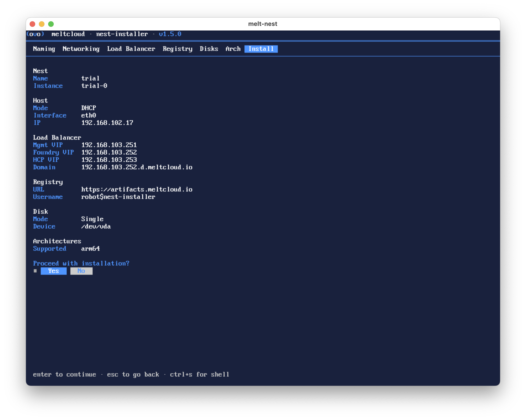
Task: Click the 'Host' section heading
Action: tap(40, 100)
